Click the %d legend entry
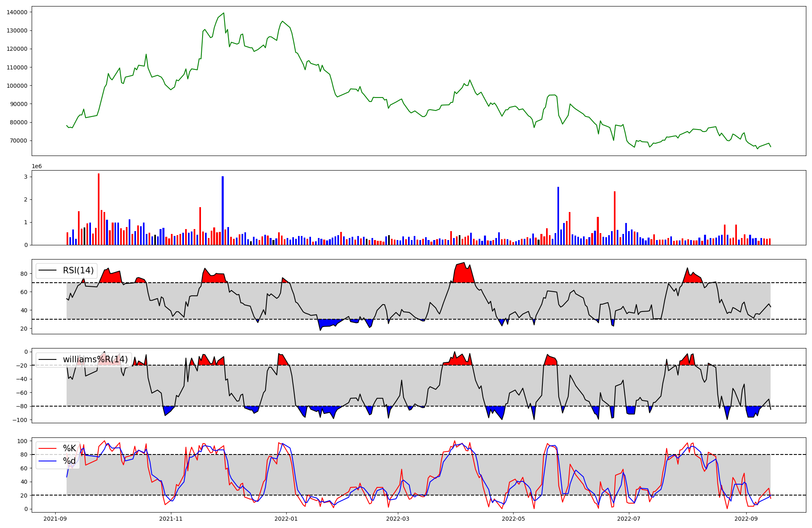812x528 pixels. tap(69, 461)
